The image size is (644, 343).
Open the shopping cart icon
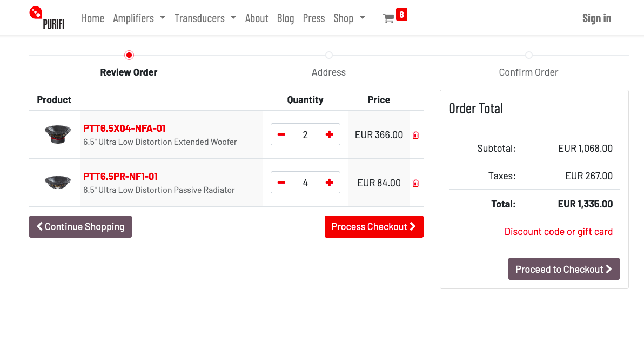tap(388, 18)
